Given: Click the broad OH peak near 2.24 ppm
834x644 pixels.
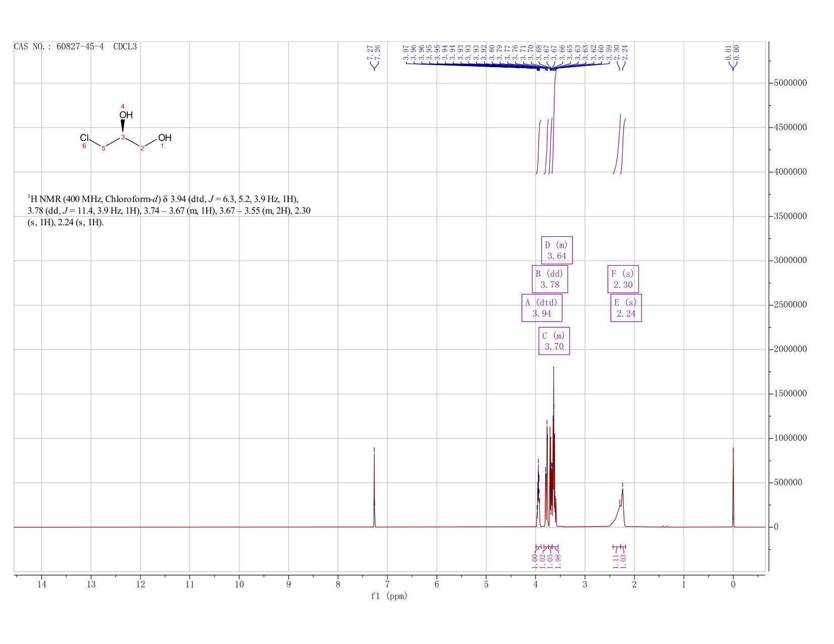Looking at the screenshot, I should point(622,508).
